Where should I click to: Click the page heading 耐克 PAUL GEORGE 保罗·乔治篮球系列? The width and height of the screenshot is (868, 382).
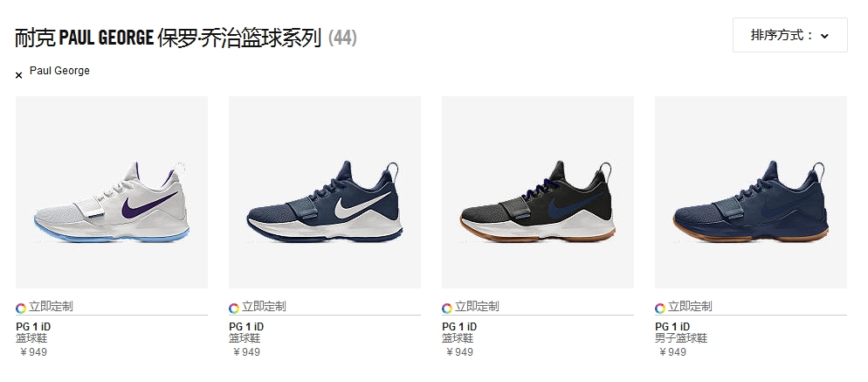169,38
